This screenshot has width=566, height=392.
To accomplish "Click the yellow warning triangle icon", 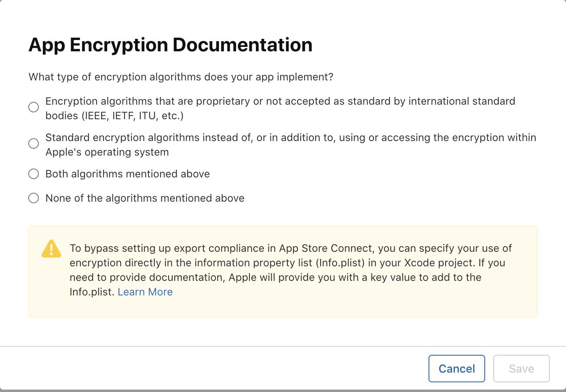I will point(51,249).
